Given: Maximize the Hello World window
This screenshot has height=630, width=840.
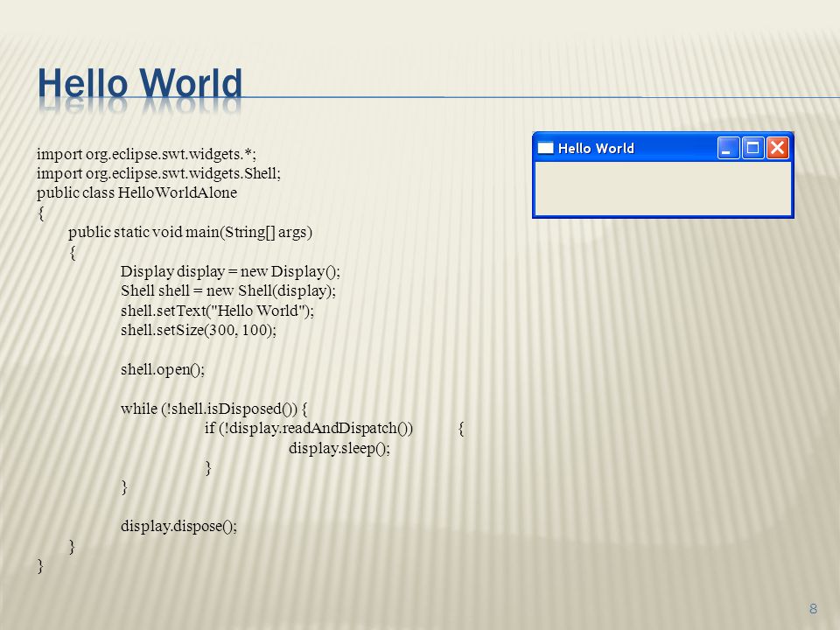Looking at the screenshot, I should pyautogui.click(x=752, y=148).
